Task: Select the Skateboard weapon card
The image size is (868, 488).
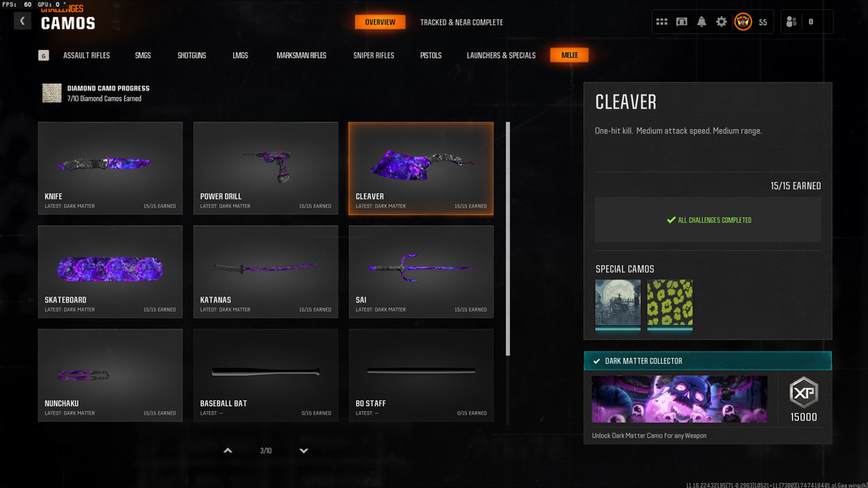Action: (x=110, y=272)
